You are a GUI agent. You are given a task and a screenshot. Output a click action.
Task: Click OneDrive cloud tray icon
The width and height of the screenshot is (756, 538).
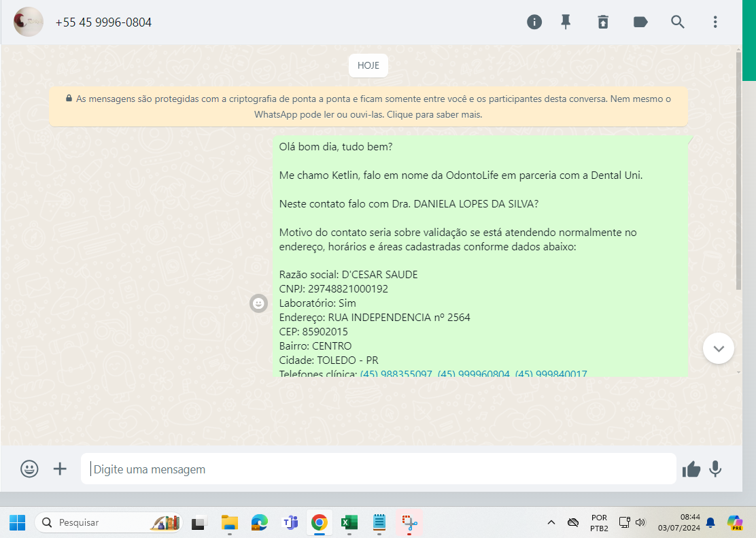tap(573, 522)
